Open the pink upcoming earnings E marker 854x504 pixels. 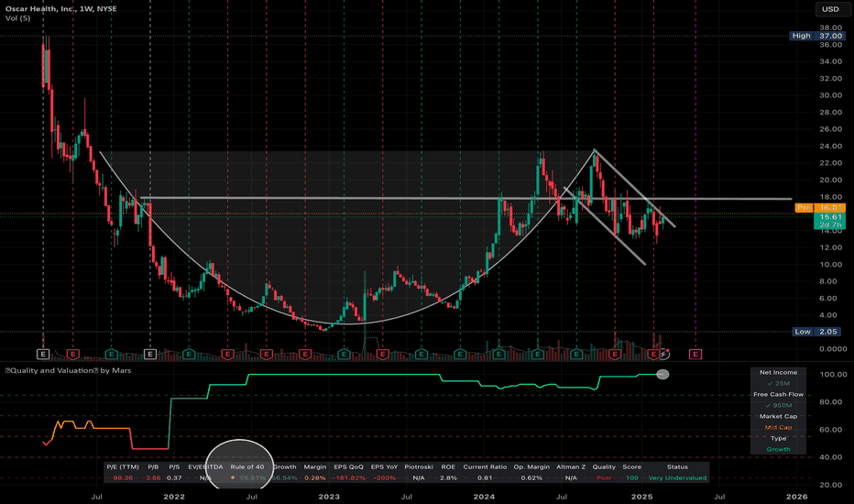click(695, 354)
